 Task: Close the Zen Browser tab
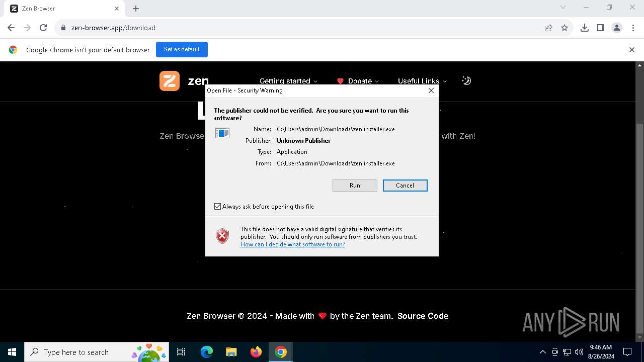117,9
